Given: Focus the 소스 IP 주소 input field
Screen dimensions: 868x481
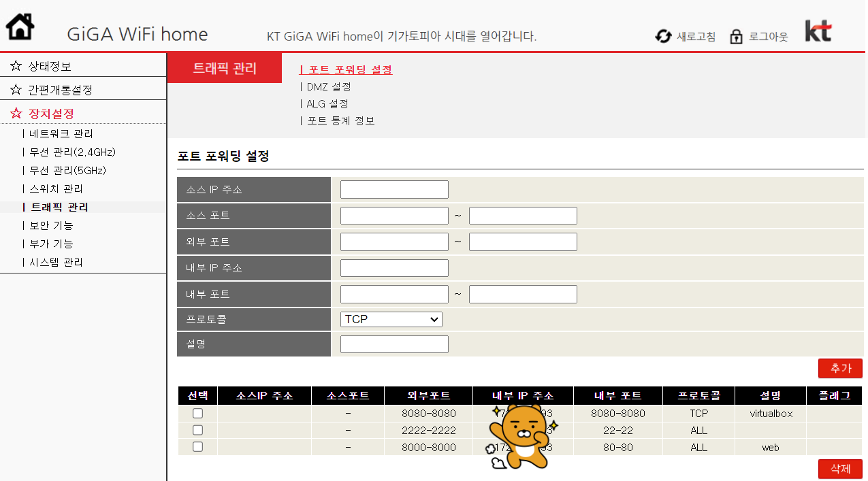Looking at the screenshot, I should pos(394,189).
